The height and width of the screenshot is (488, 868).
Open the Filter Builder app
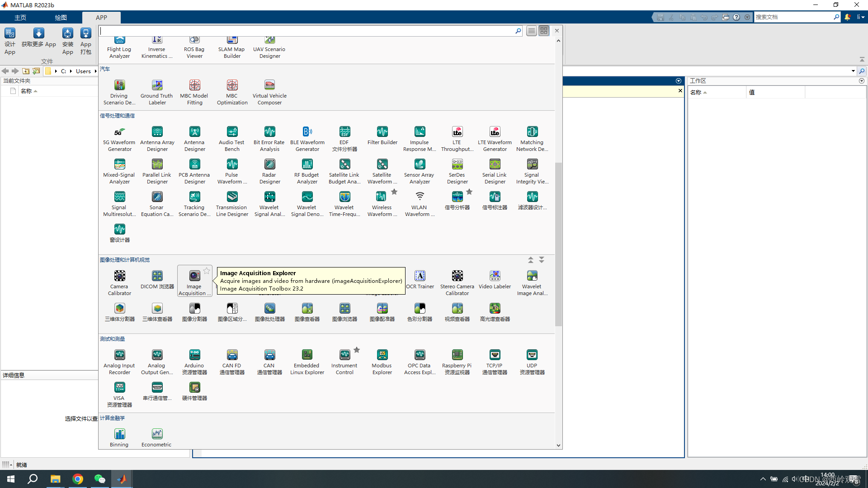(x=382, y=135)
